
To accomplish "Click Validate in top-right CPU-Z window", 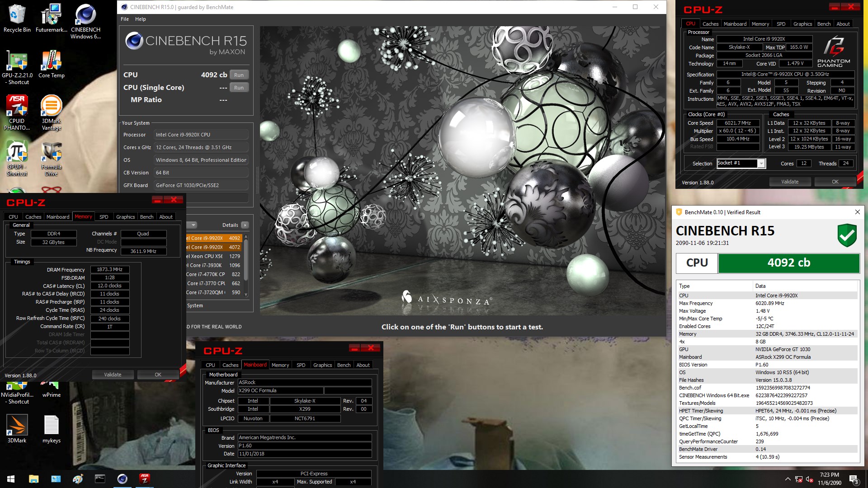I will point(790,182).
